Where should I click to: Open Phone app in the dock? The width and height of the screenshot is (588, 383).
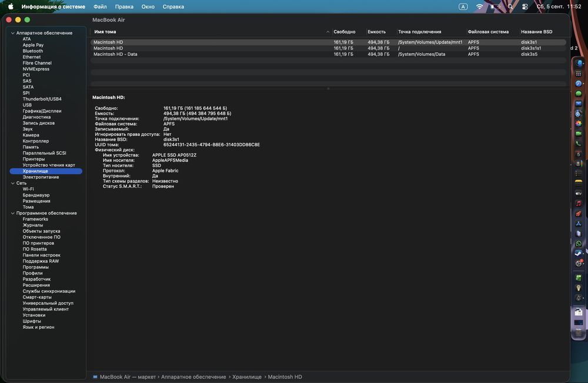pyautogui.click(x=579, y=144)
